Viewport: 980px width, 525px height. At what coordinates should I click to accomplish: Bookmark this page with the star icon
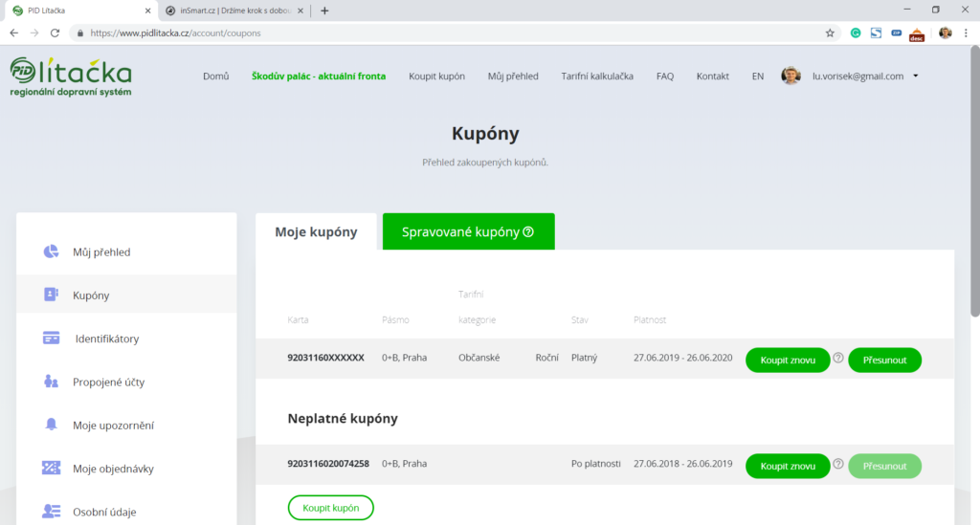(x=830, y=33)
